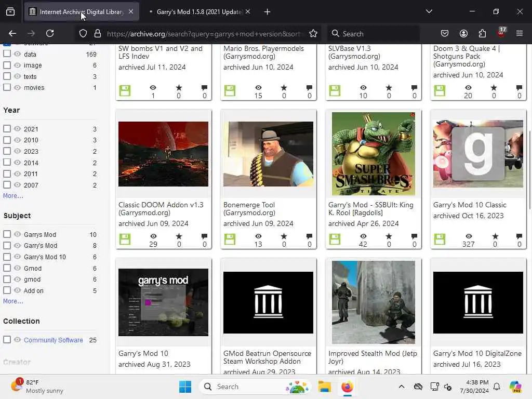
Task: Open the Firefox shield tracking protection icon
Action: (83, 33)
